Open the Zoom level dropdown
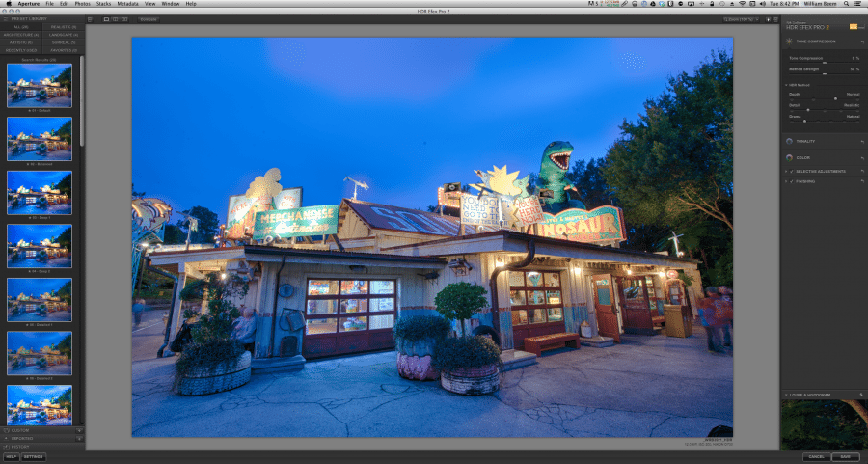Image resolution: width=868 pixels, height=464 pixels. 741,19
